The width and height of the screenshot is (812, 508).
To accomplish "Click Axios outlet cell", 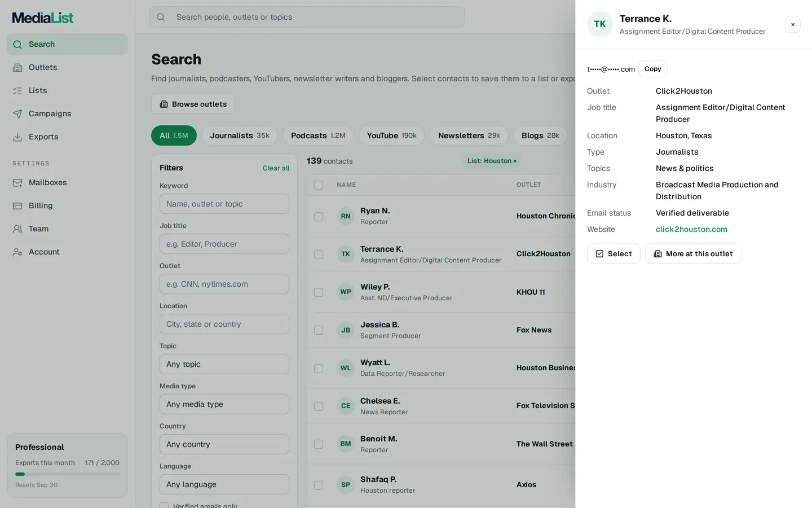I will [527, 485].
